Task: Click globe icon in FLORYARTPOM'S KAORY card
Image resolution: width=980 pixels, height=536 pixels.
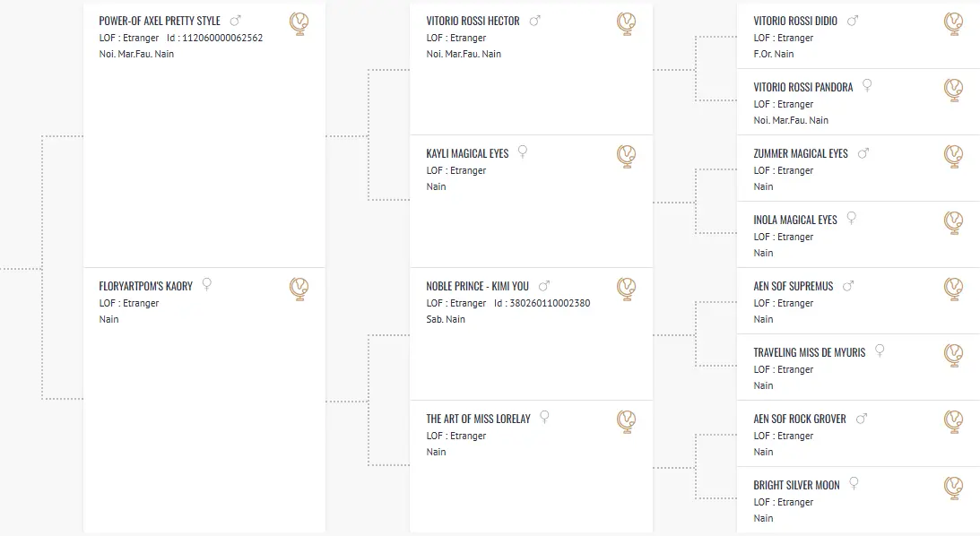Action: [299, 290]
